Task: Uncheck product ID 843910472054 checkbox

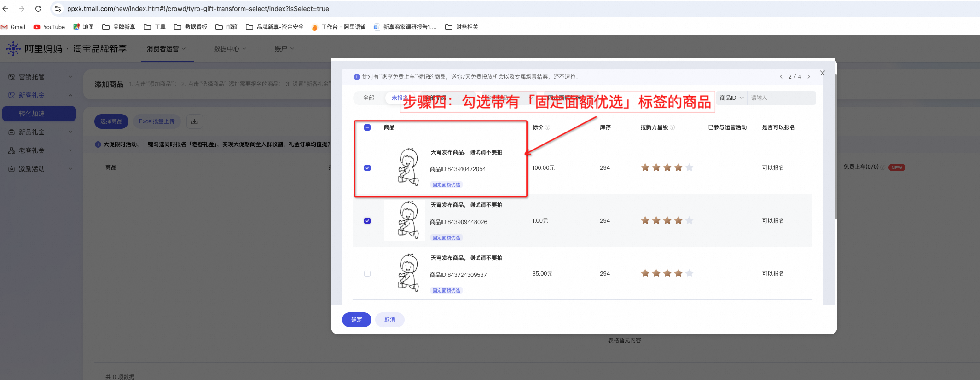Action: pos(367,168)
